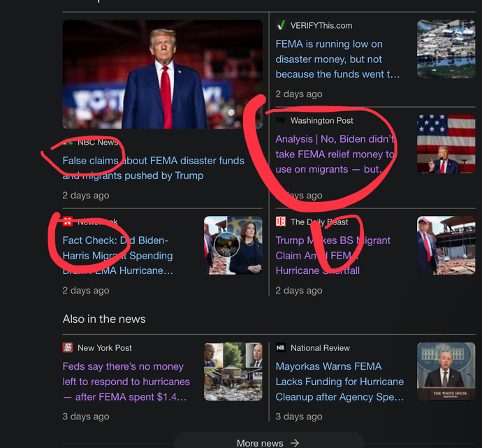Click the Washington Post source name

[x=322, y=120]
